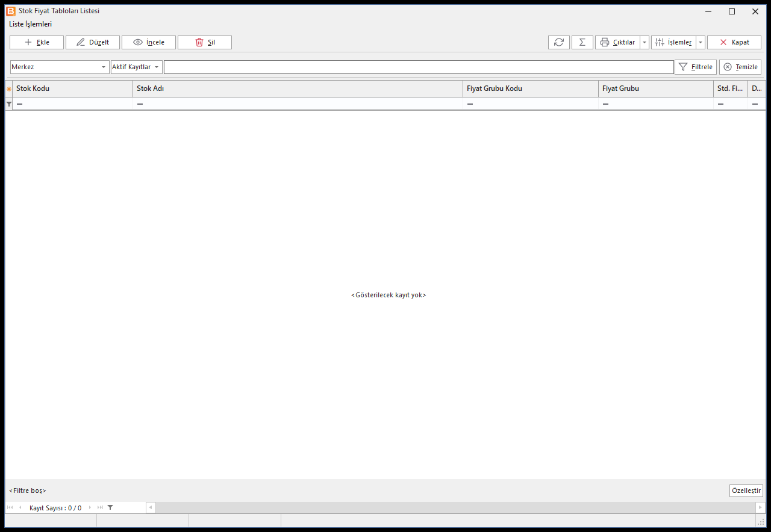
Task: Click the Ekle (add) button
Action: pos(37,42)
